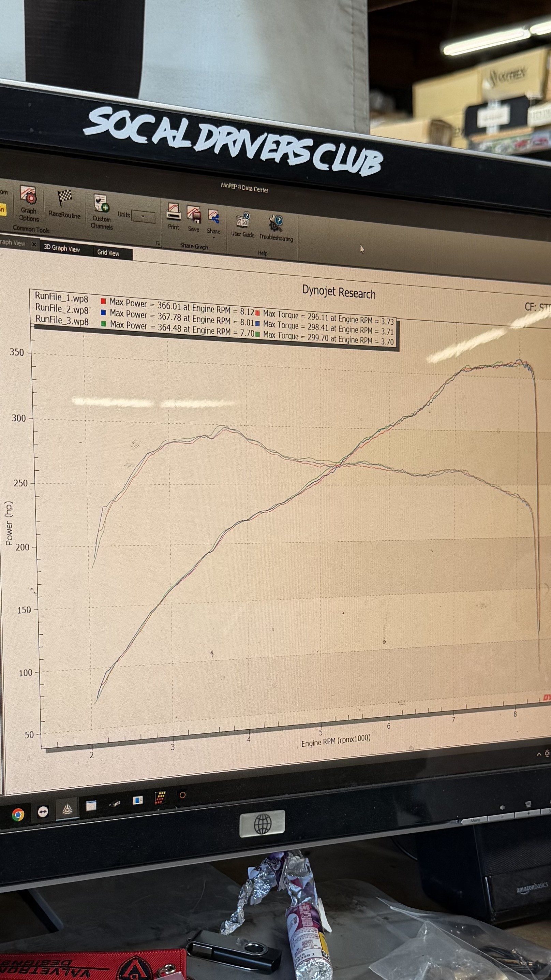Viewport: 551px width, 980px height.
Task: Open the User Guide
Action: 243,225
